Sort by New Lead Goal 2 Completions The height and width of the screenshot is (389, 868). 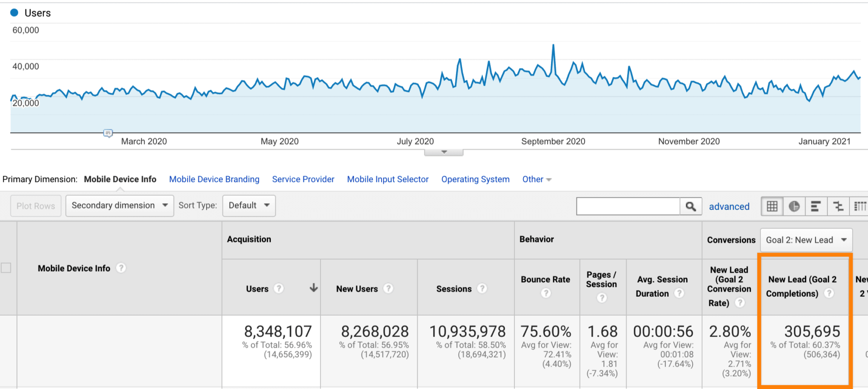(x=802, y=287)
